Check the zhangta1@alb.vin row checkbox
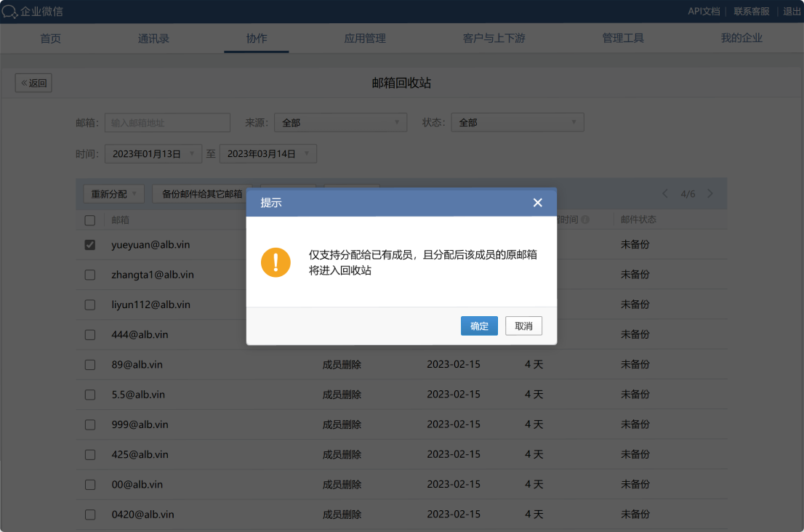Image resolution: width=804 pixels, height=532 pixels. coord(89,275)
